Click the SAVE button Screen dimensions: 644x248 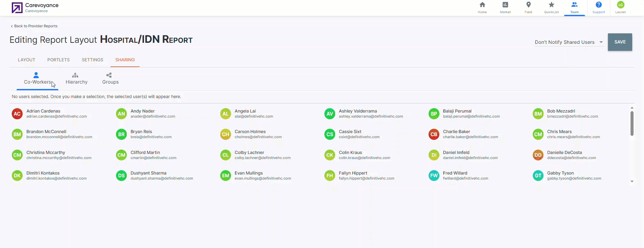[620, 42]
